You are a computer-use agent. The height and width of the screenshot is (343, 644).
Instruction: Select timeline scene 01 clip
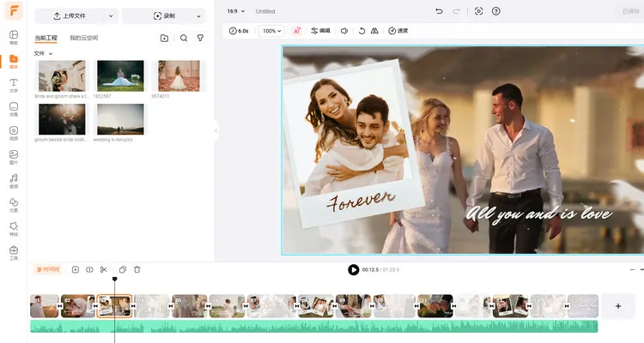point(45,306)
